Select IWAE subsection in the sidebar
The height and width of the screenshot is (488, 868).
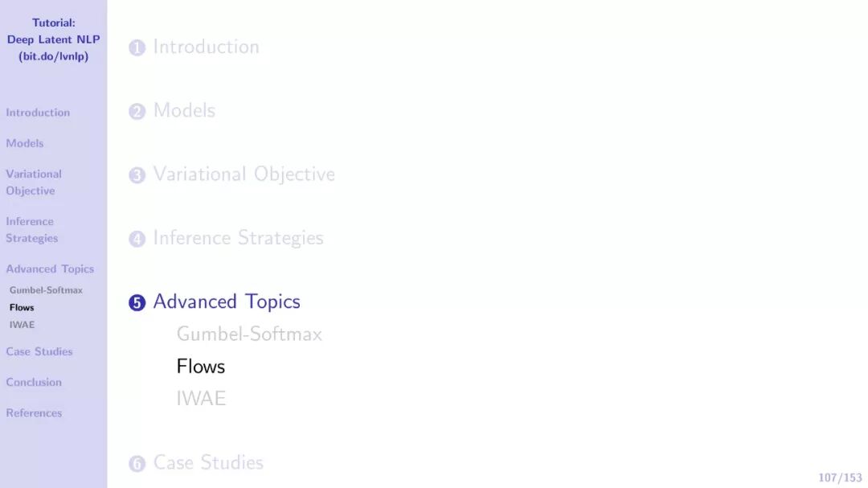[22, 325]
